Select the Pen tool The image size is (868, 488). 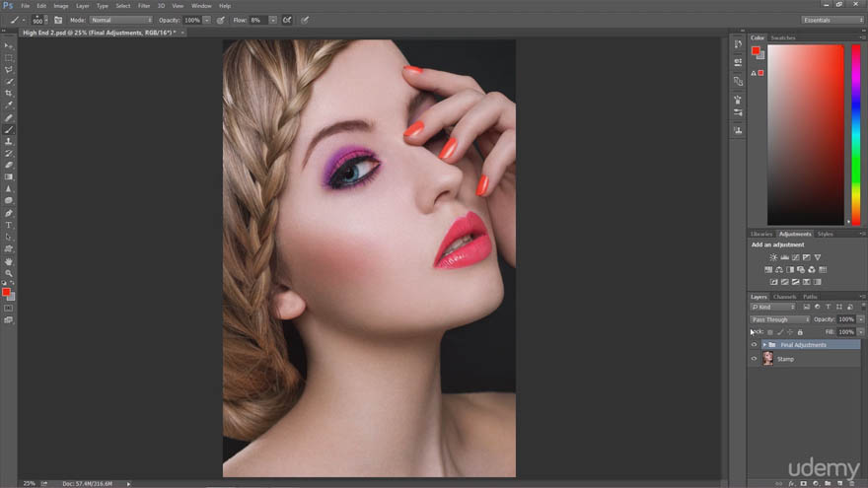click(x=8, y=213)
